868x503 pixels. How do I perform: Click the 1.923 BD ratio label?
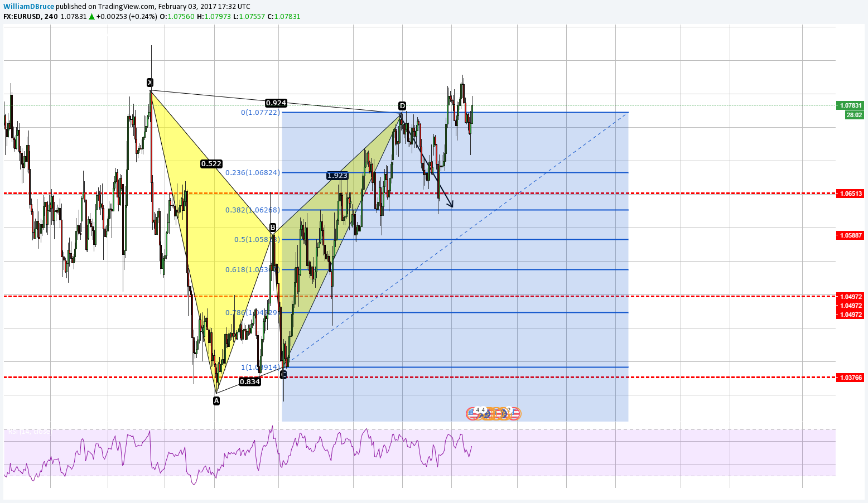pos(337,175)
